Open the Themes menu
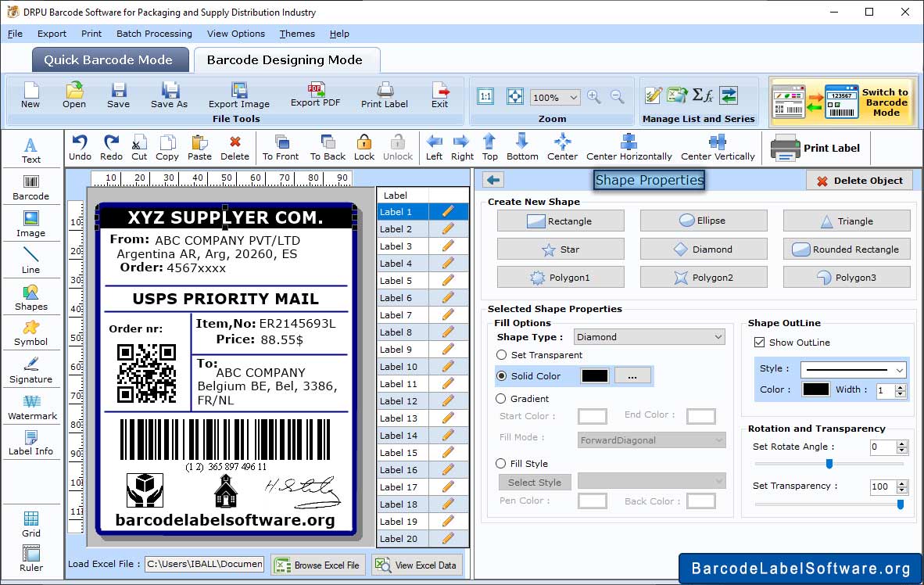 click(297, 34)
